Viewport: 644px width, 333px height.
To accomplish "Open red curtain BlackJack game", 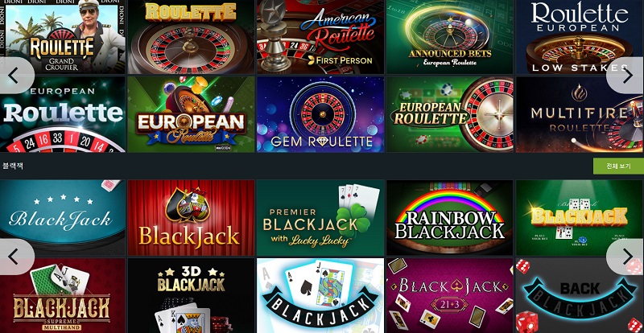I will (191, 218).
